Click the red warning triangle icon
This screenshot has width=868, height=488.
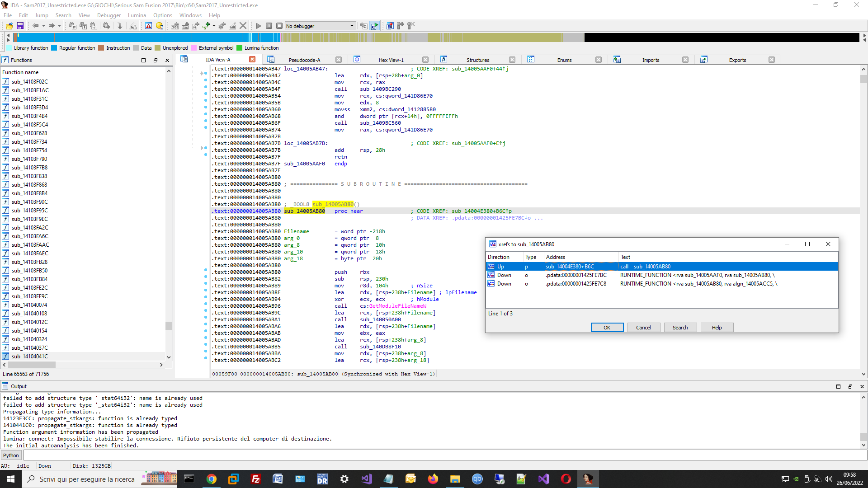(x=148, y=26)
